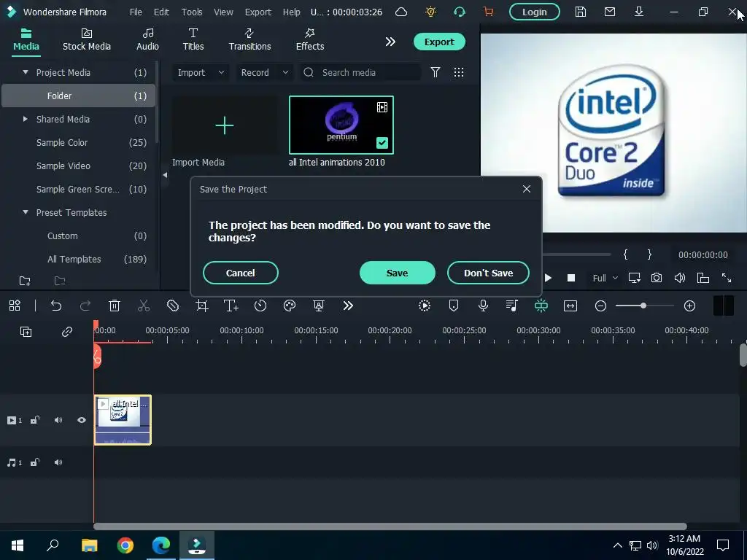Click Save in the dialog

(398, 273)
